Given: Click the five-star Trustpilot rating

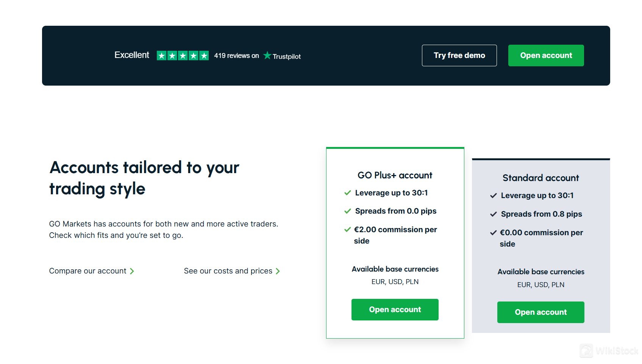Looking at the screenshot, I should (183, 56).
